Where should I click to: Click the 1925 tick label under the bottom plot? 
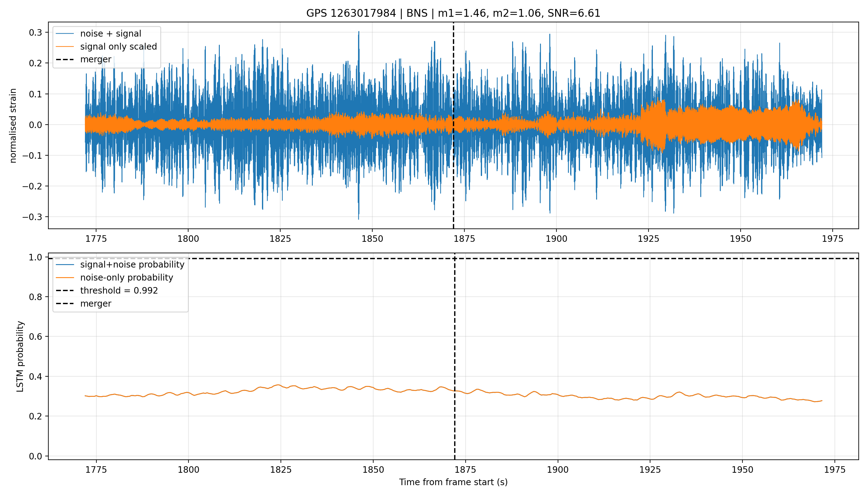pos(650,469)
